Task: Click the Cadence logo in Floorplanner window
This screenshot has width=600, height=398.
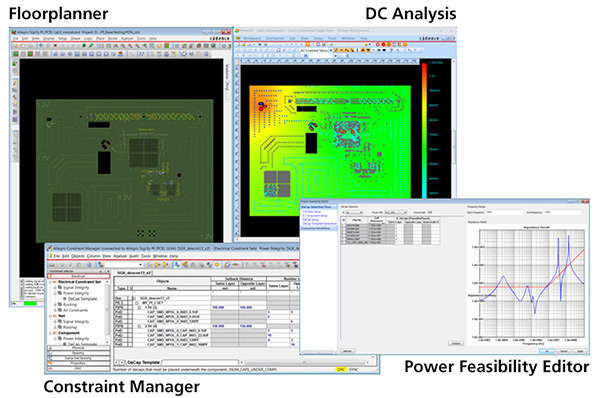Action: tap(220, 38)
